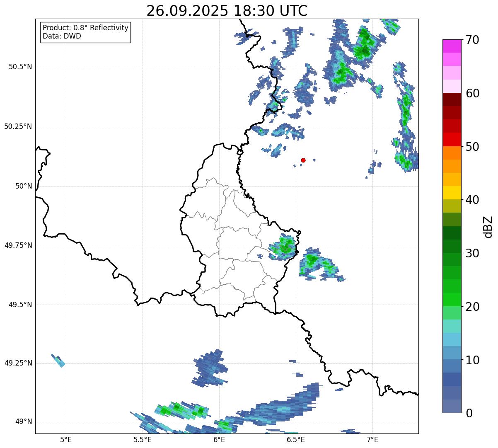Click the 5.5°E longitude label
Screen dimensions: 498x448
143,439
